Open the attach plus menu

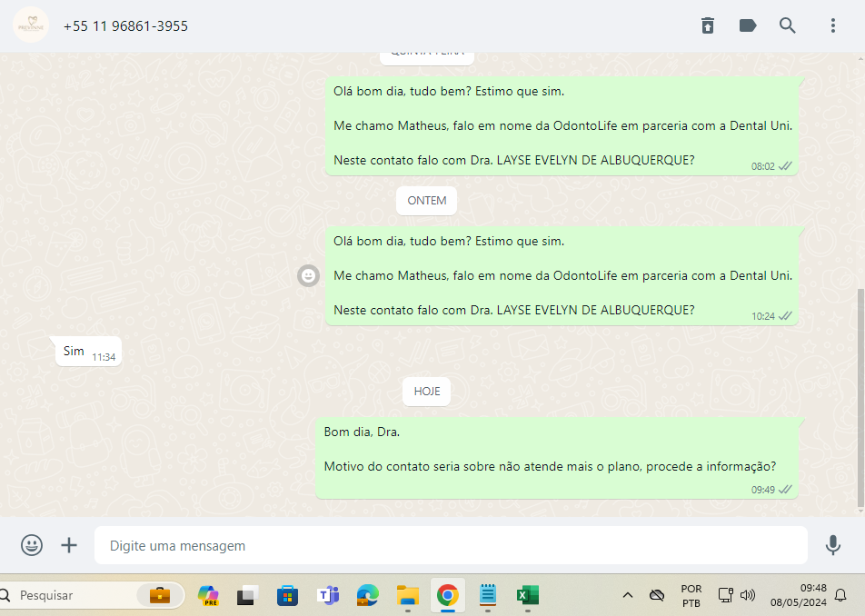point(69,545)
